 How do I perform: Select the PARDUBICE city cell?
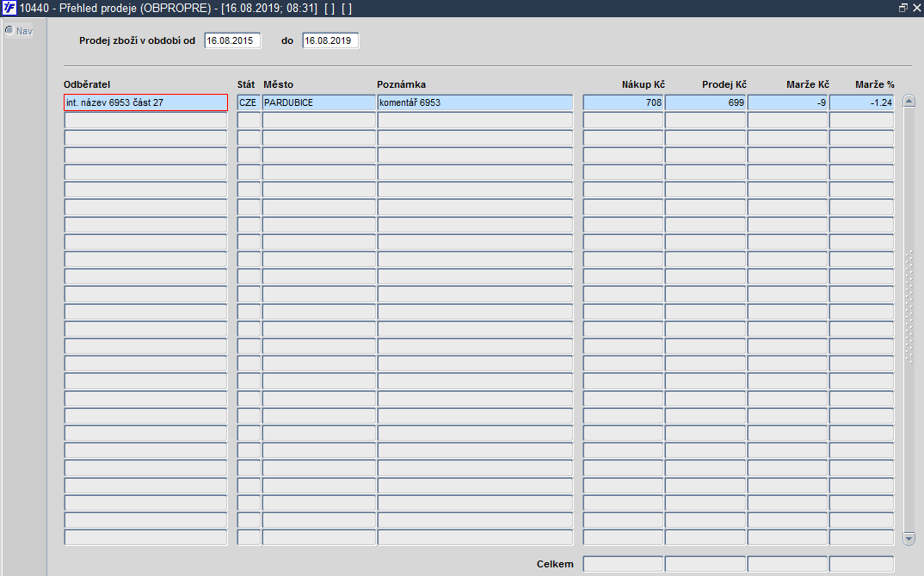coord(319,102)
